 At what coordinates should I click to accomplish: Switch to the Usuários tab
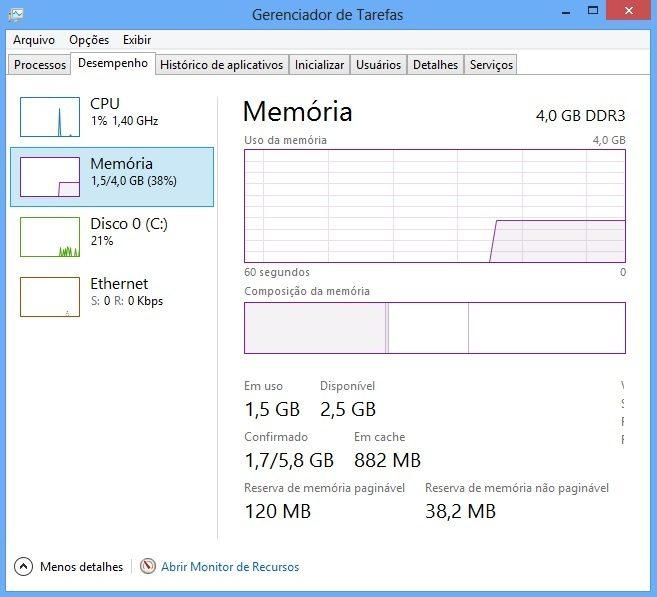point(378,65)
